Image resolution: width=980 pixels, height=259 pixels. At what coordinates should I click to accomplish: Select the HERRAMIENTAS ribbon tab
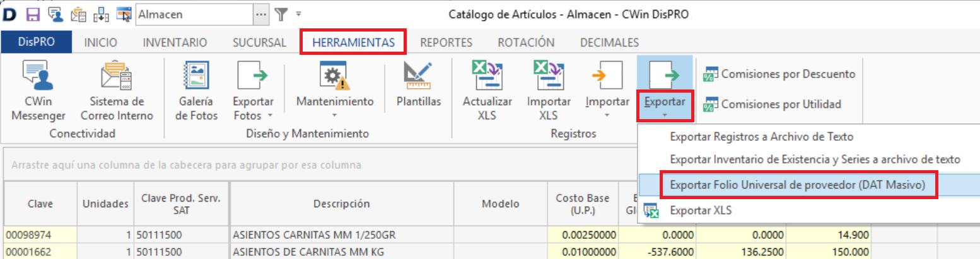353,43
